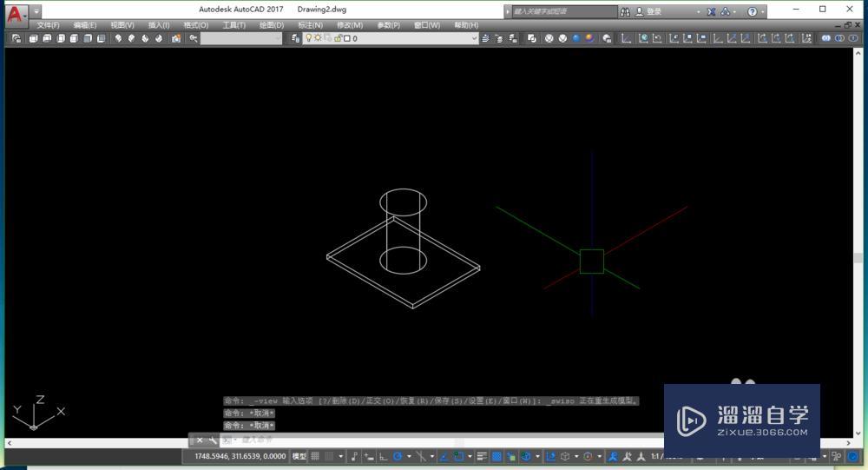Click the layer 0 color swatch square
This screenshot has height=470, width=868.
[347, 38]
